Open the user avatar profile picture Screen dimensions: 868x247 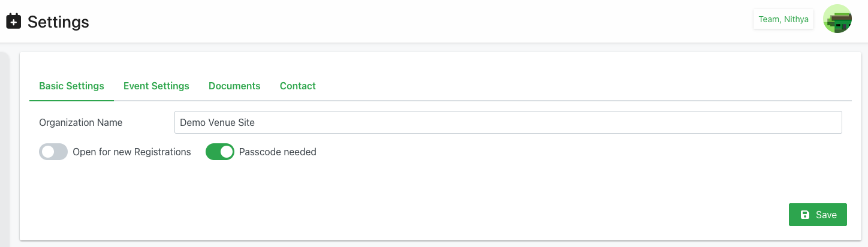click(x=837, y=19)
